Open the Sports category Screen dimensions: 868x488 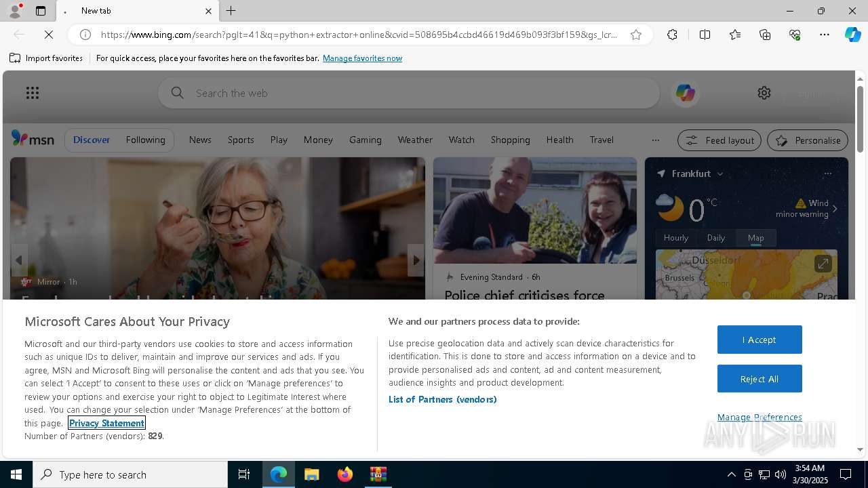pyautogui.click(x=241, y=140)
